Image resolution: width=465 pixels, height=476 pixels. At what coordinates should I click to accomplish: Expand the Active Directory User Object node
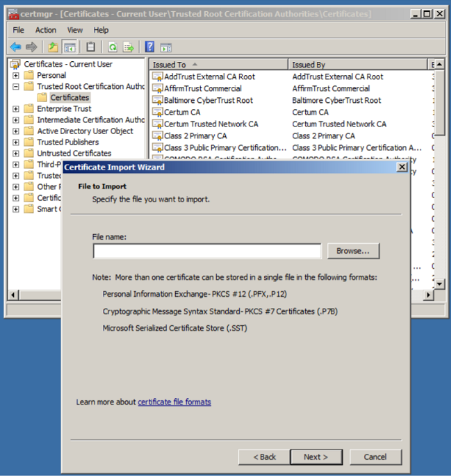(x=16, y=131)
